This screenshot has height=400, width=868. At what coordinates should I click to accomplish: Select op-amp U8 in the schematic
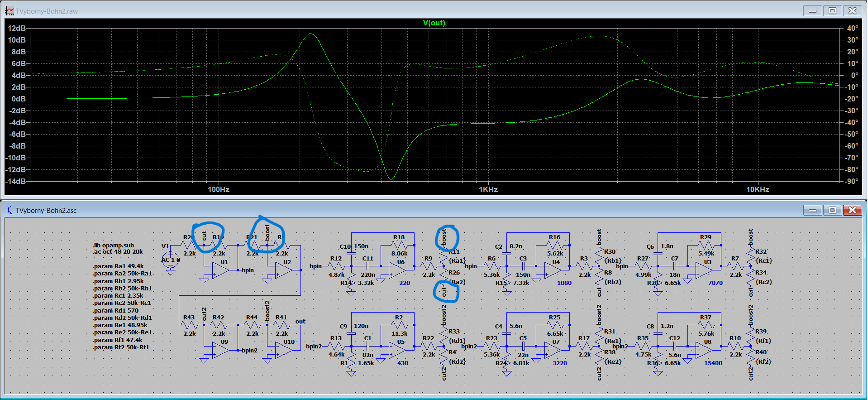pos(704,350)
